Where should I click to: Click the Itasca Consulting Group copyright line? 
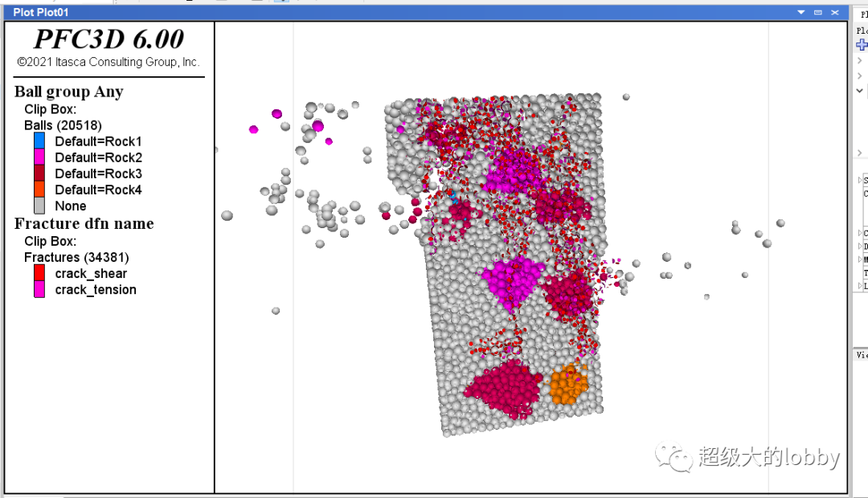tap(108, 62)
